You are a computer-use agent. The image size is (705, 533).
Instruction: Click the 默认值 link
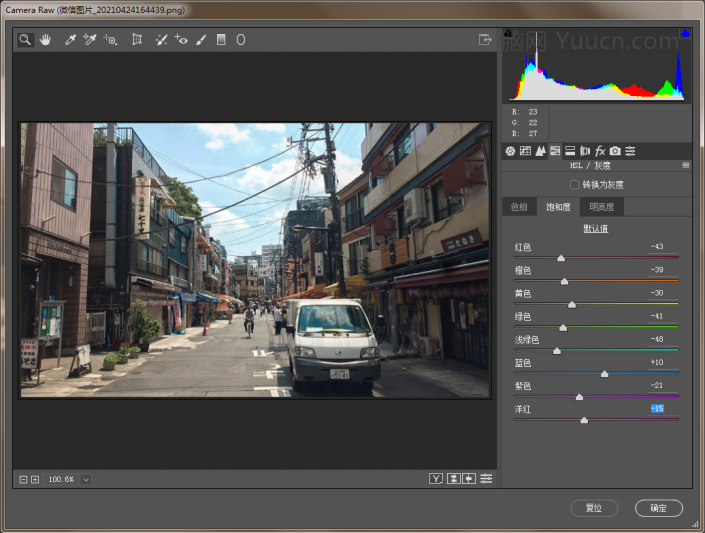pos(597,229)
